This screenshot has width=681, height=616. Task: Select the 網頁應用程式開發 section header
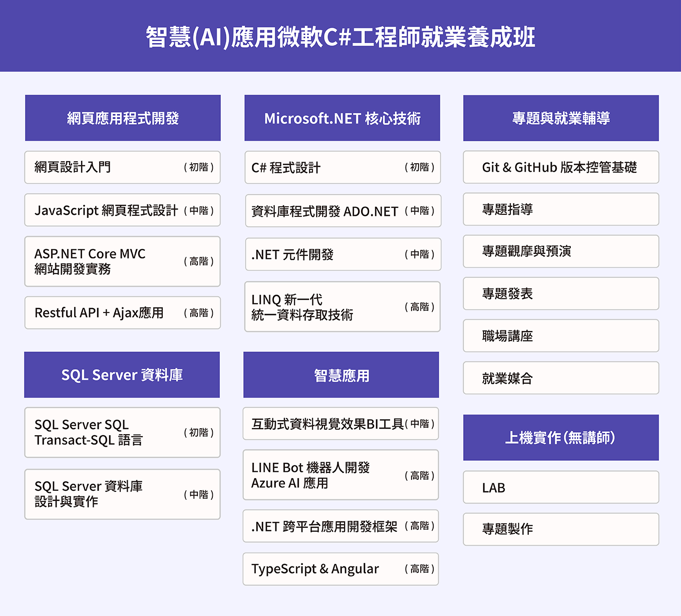point(122,118)
